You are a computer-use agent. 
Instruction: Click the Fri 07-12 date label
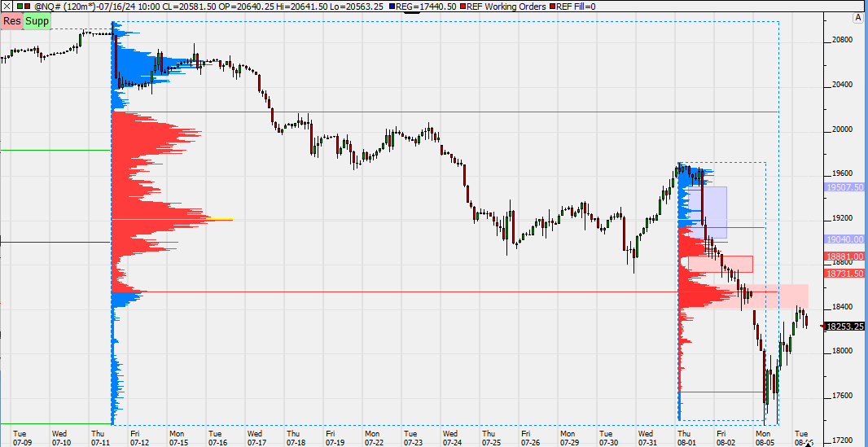(x=138, y=437)
